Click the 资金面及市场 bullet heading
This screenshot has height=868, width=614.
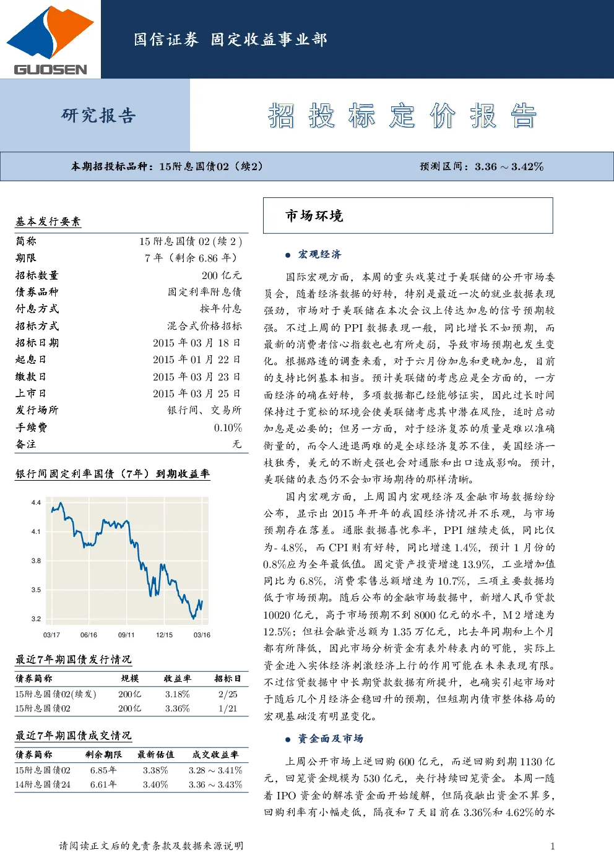tap(331, 739)
